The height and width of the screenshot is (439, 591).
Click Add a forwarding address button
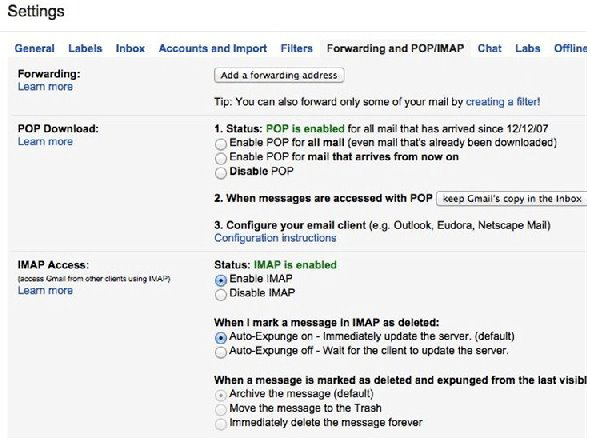coord(279,75)
